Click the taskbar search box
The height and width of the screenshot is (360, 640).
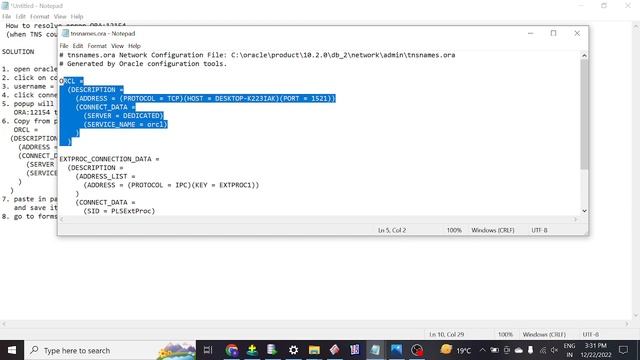pyautogui.click(x=110, y=350)
